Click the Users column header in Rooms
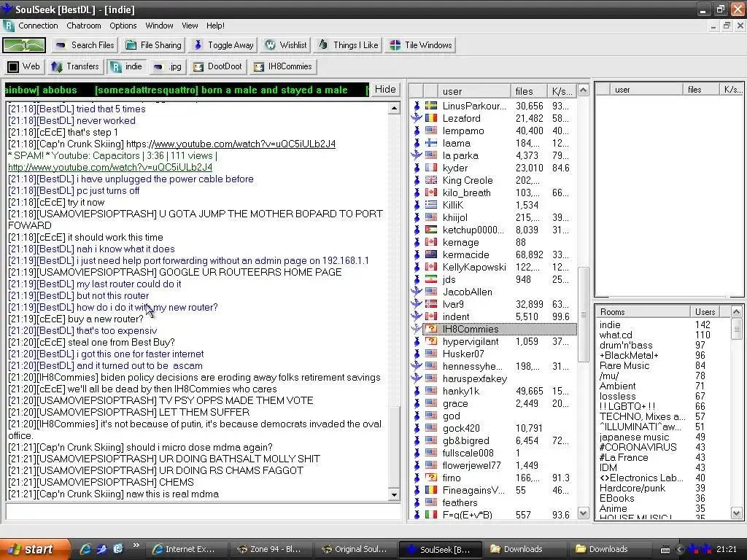747x560 pixels. (x=705, y=312)
